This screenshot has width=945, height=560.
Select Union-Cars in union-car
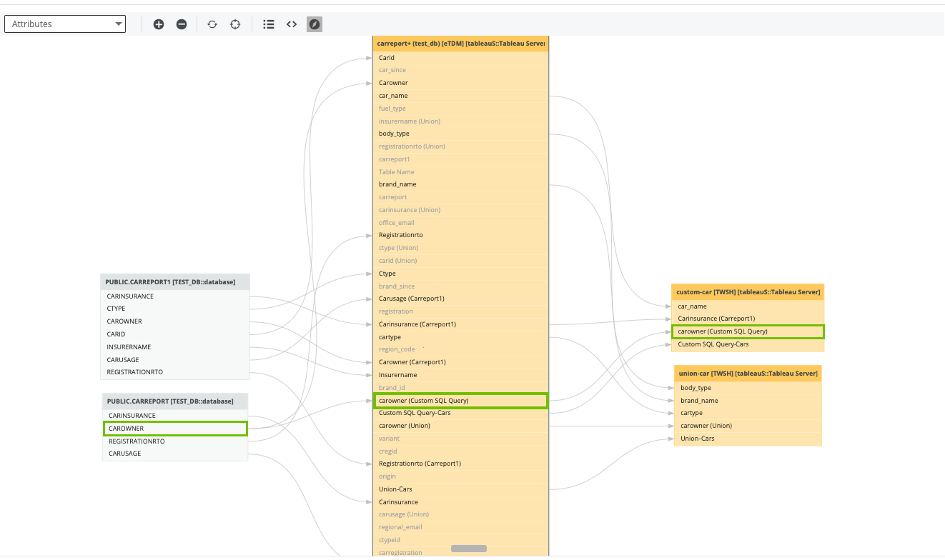pyautogui.click(x=748, y=439)
